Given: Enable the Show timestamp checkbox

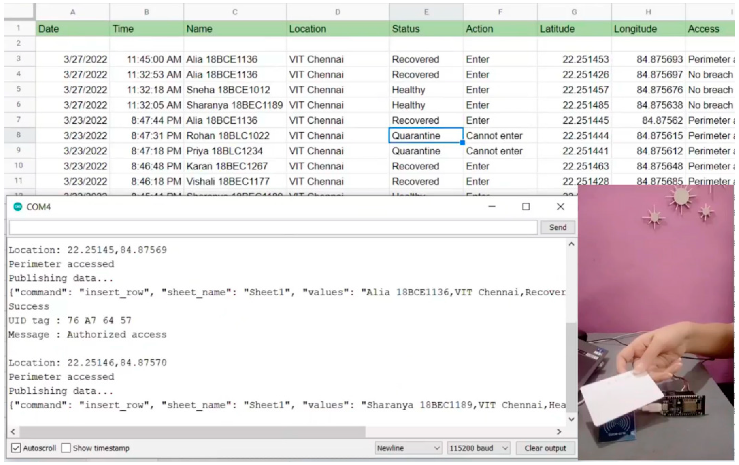Looking at the screenshot, I should tap(66, 448).
